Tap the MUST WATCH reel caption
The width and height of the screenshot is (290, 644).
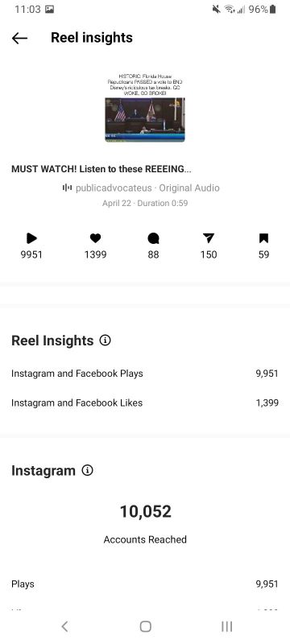[x=101, y=169]
